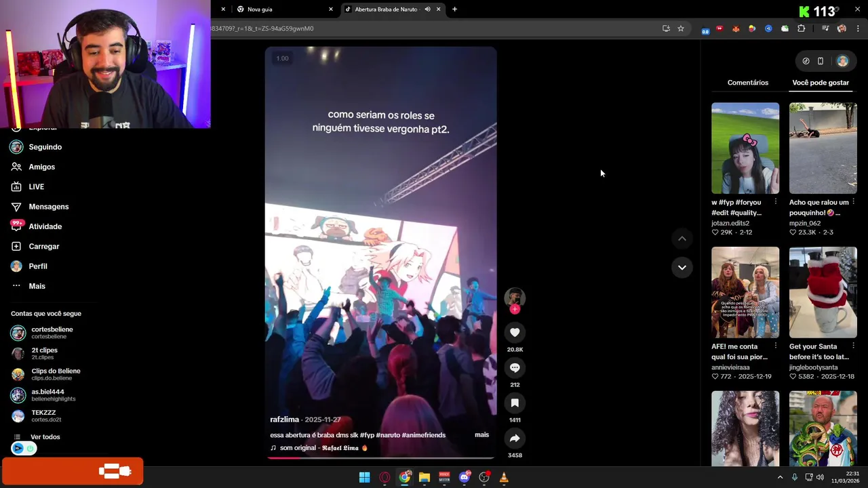Open Perfil in the sidebar
The width and height of the screenshot is (868, 488).
pos(29,266)
